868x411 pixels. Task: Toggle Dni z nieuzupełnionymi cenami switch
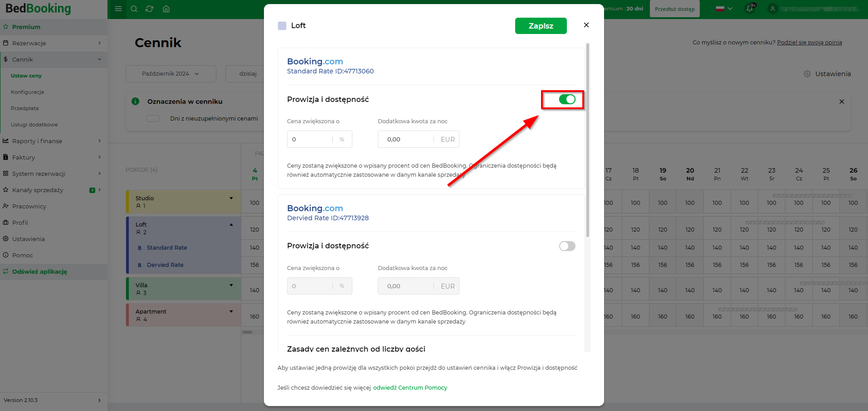coord(153,118)
